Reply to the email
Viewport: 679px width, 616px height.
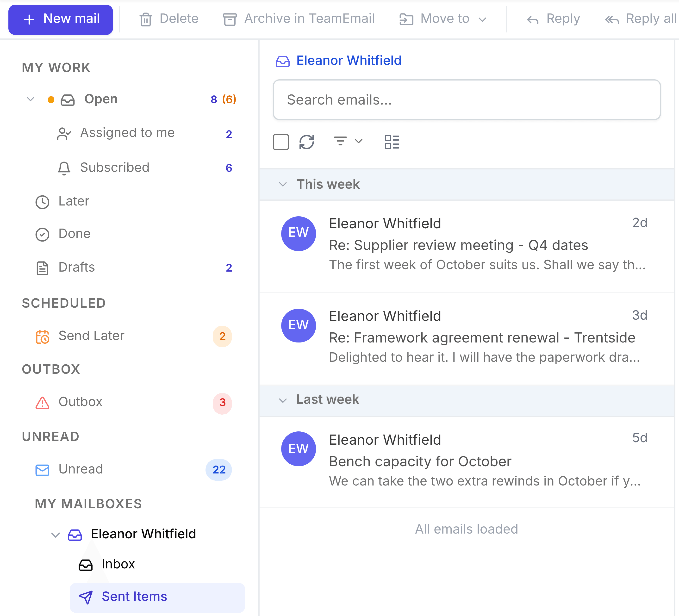click(x=553, y=19)
